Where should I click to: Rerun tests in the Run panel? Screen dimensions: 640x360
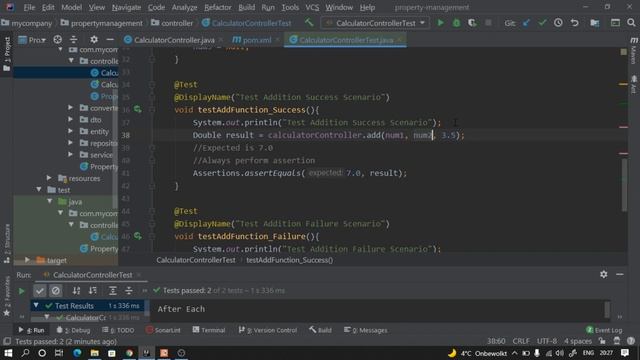(21, 291)
